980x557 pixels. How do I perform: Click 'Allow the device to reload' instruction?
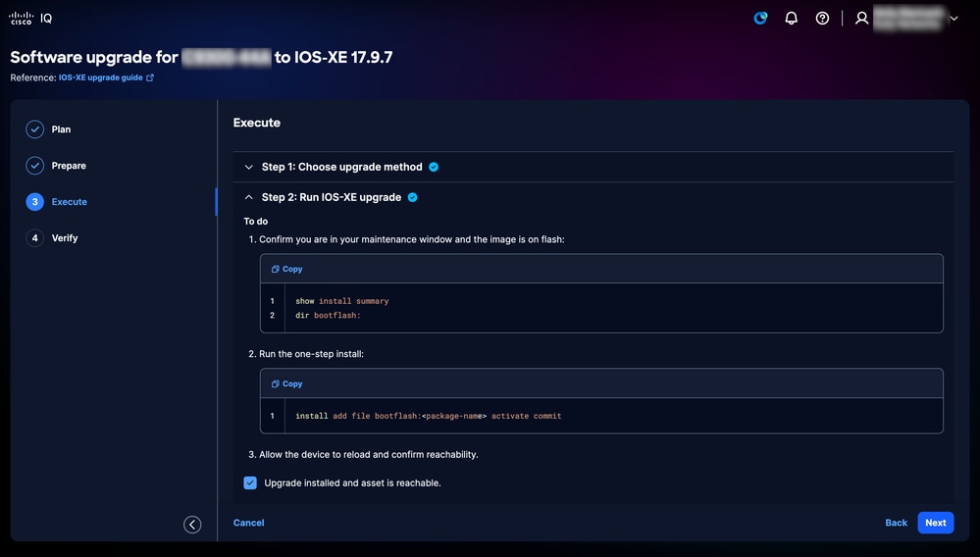tap(369, 455)
